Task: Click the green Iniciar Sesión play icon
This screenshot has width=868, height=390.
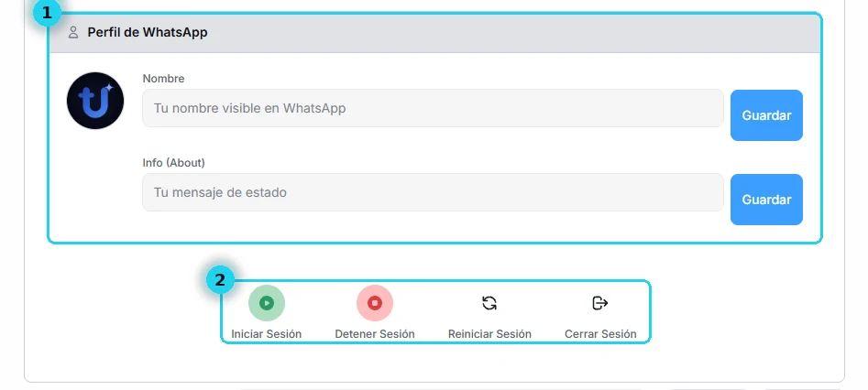Action: tap(267, 303)
